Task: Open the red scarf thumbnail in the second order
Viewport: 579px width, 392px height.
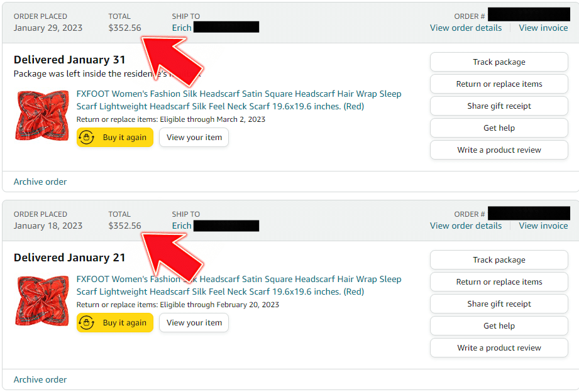Action: tap(41, 301)
